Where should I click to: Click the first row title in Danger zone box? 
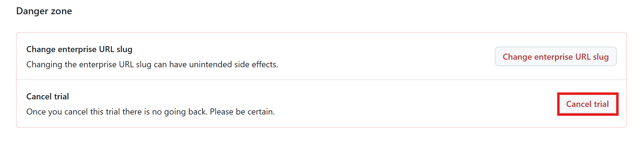79,49
